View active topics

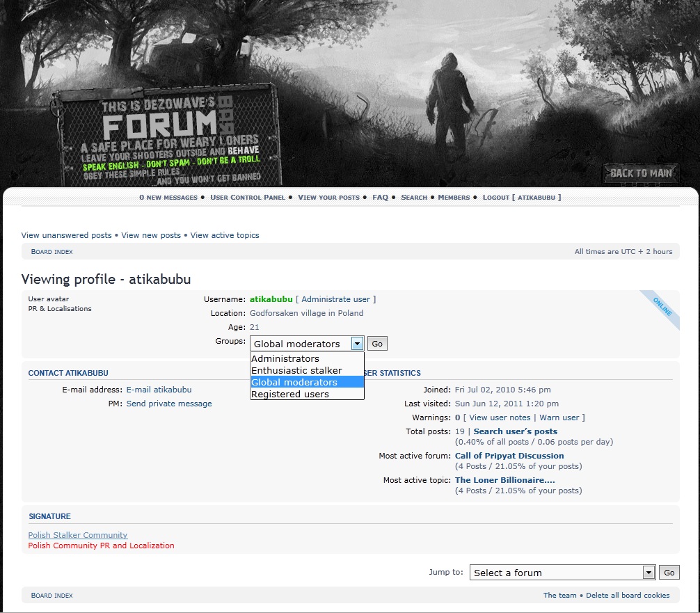[225, 235]
